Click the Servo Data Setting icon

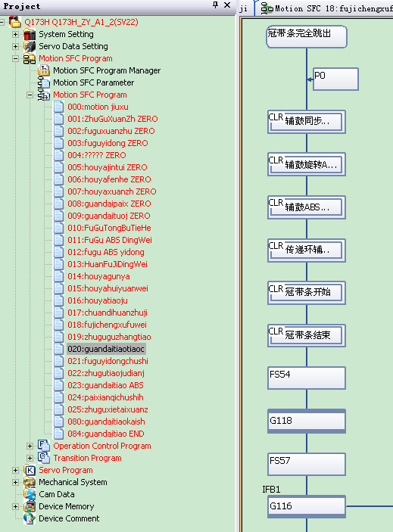click(30, 46)
